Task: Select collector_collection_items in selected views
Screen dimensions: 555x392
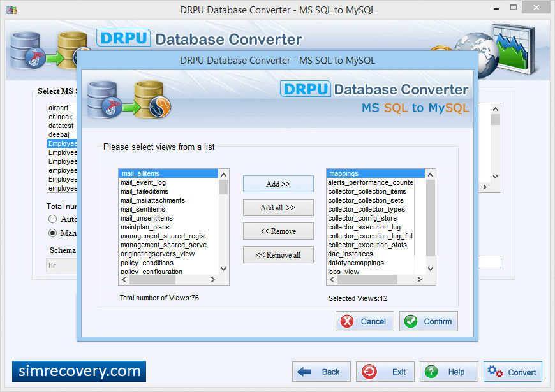Action: [376, 191]
